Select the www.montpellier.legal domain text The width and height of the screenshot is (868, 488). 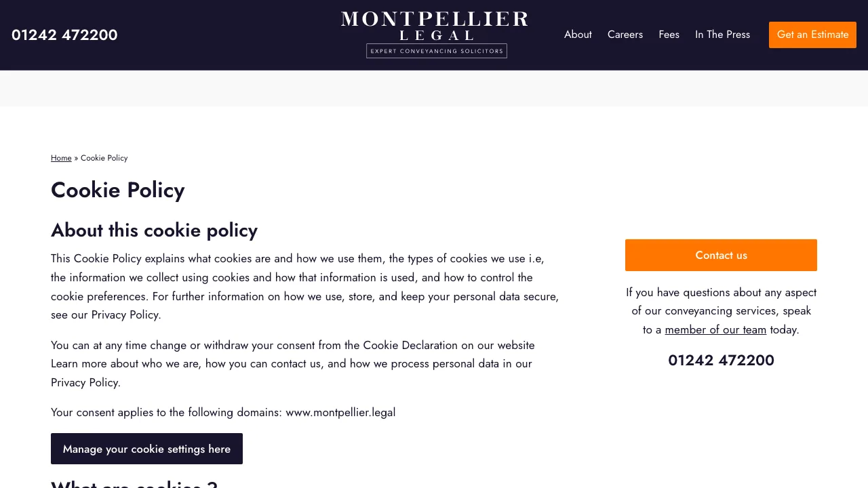point(340,412)
